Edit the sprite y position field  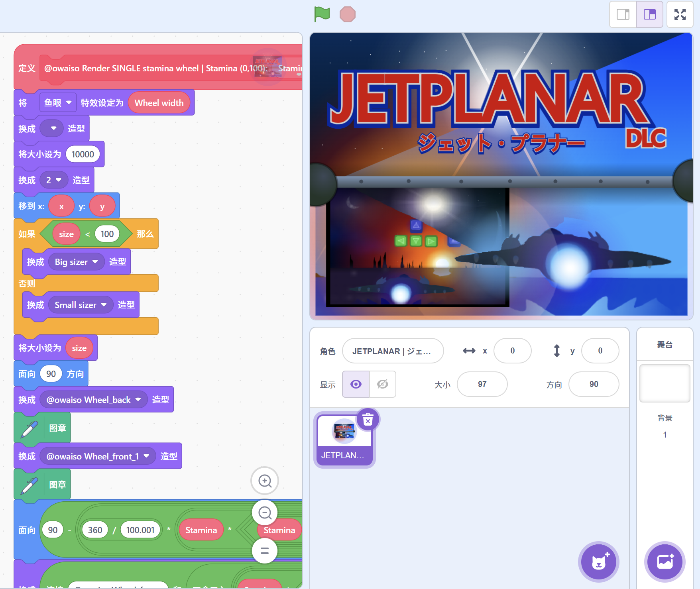600,351
